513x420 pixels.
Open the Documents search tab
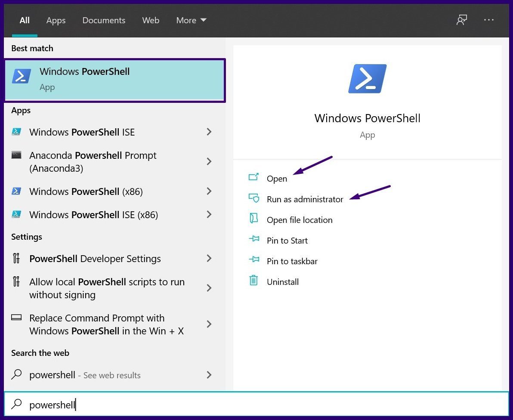(x=104, y=20)
